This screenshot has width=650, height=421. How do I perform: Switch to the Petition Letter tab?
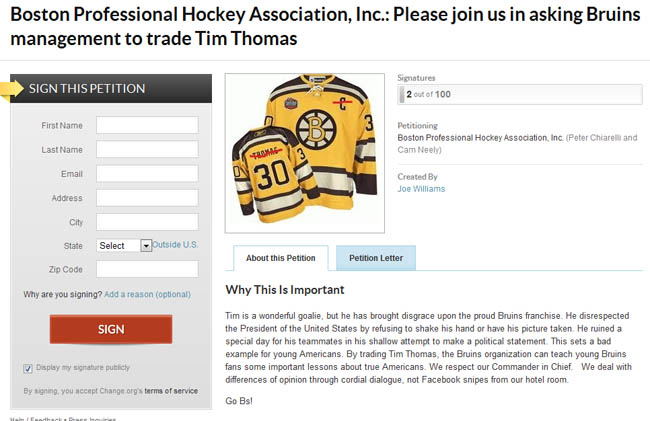pos(375,258)
